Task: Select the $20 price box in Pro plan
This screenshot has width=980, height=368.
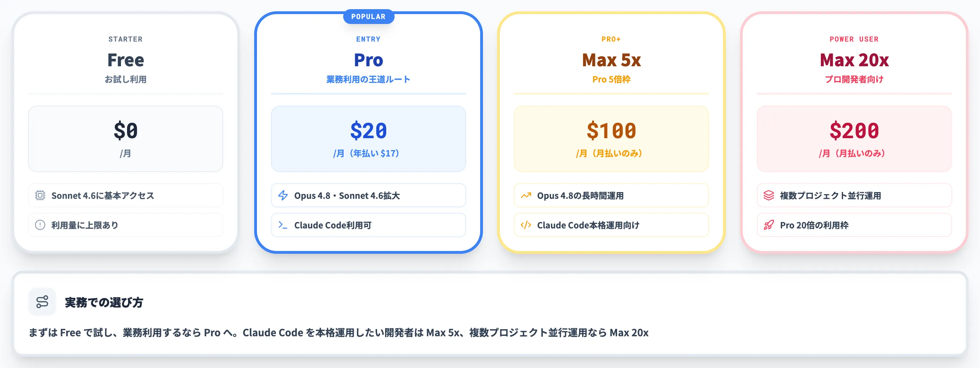Action: point(368,139)
